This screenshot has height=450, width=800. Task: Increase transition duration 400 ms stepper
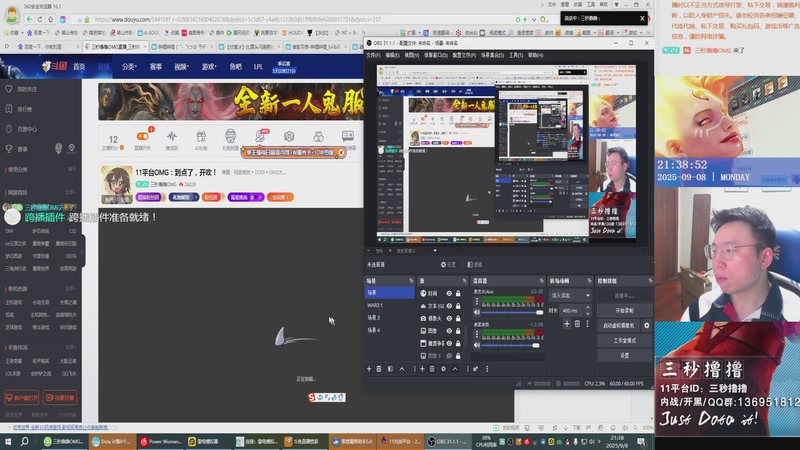[x=588, y=308]
